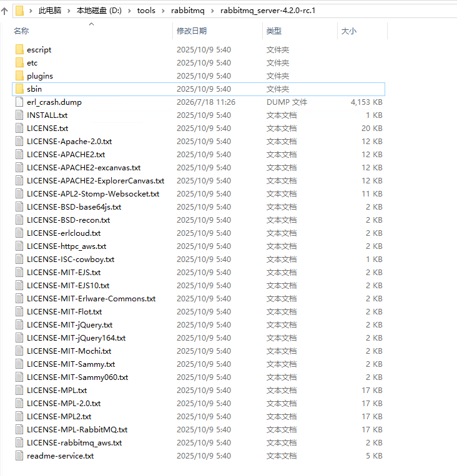This screenshot has width=457, height=476.
Task: Sort files by the 大小 column header
Action: 349,31
